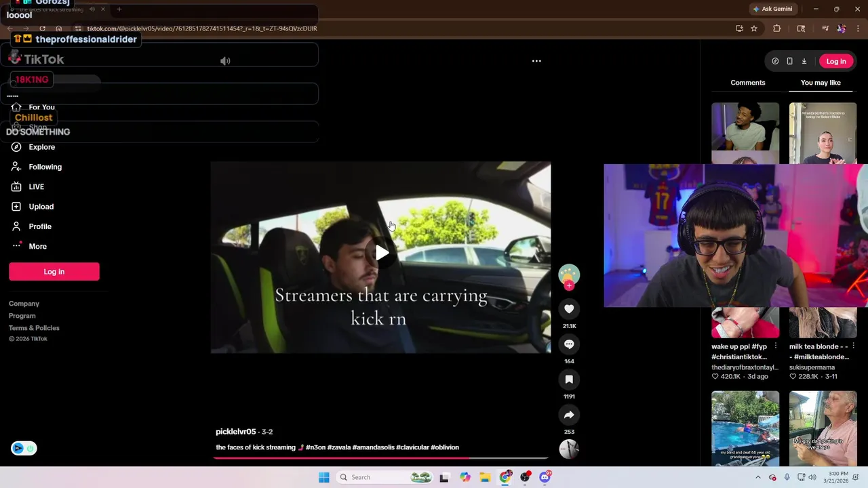Open the Upload page

pyautogui.click(x=41, y=207)
